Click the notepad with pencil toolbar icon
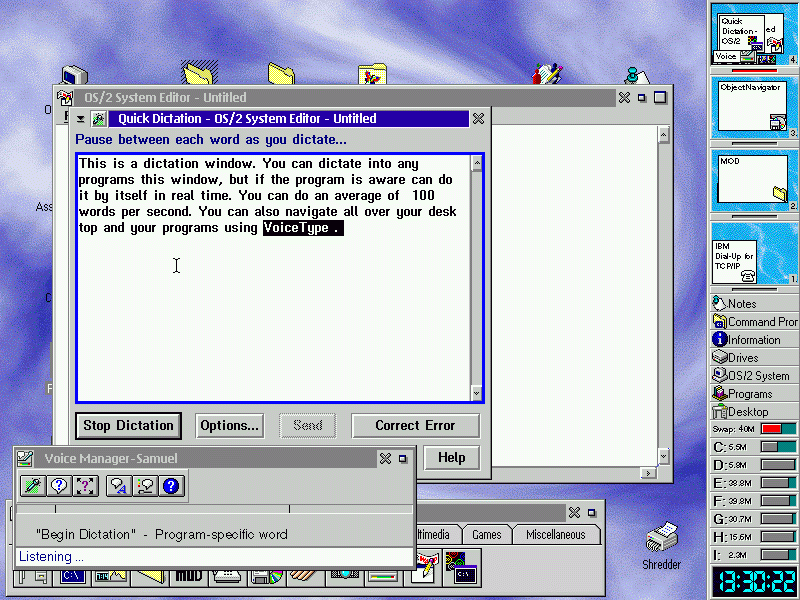This screenshot has height=600, width=800. pyautogui.click(x=424, y=567)
